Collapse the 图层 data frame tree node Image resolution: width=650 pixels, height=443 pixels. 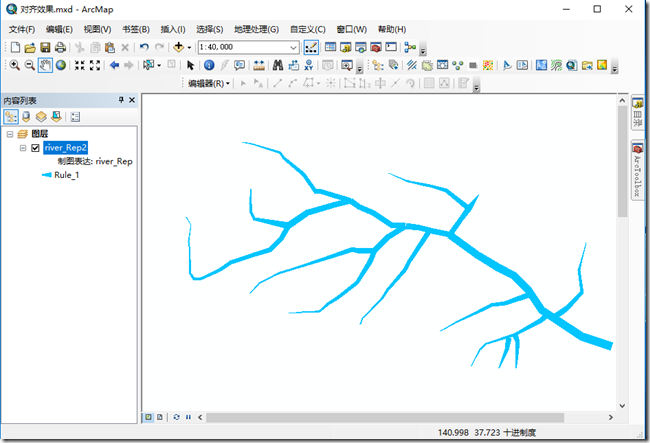coord(9,133)
